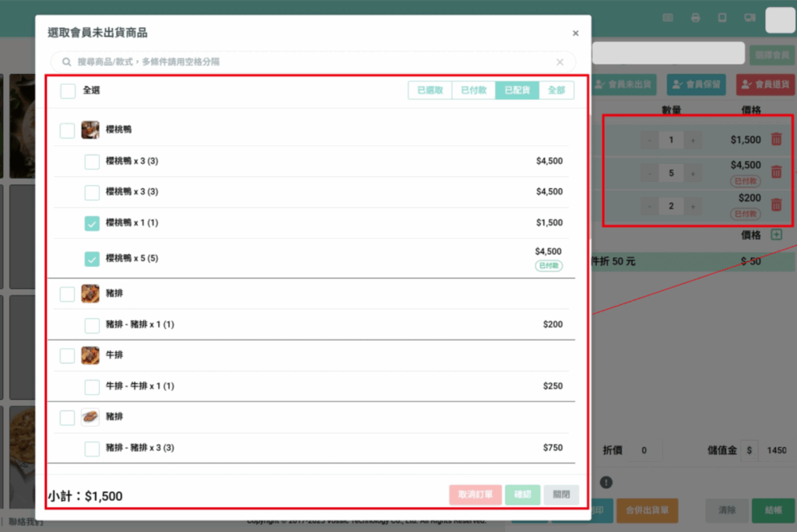Screen dimensions: 797x532
Task: Click the 取消訂單 cancel order button
Action: (x=476, y=495)
